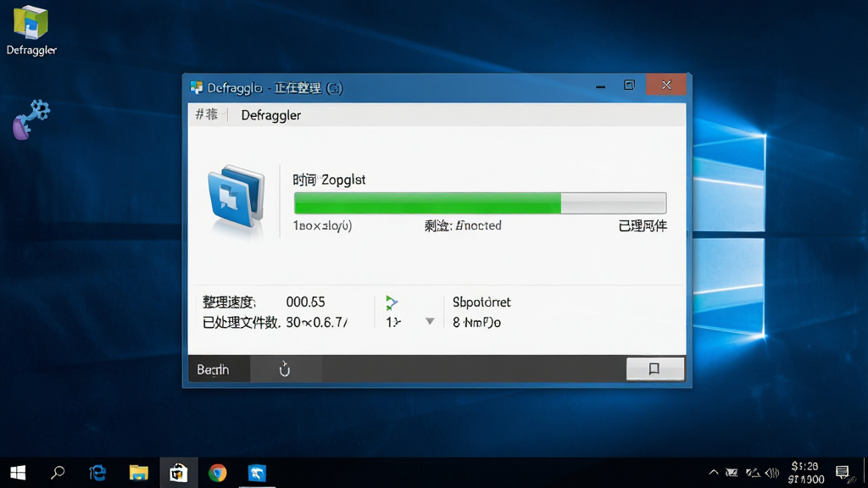The height and width of the screenshot is (488, 868).
Task: Open the first menu item left of Defraggler
Action: click(207, 114)
